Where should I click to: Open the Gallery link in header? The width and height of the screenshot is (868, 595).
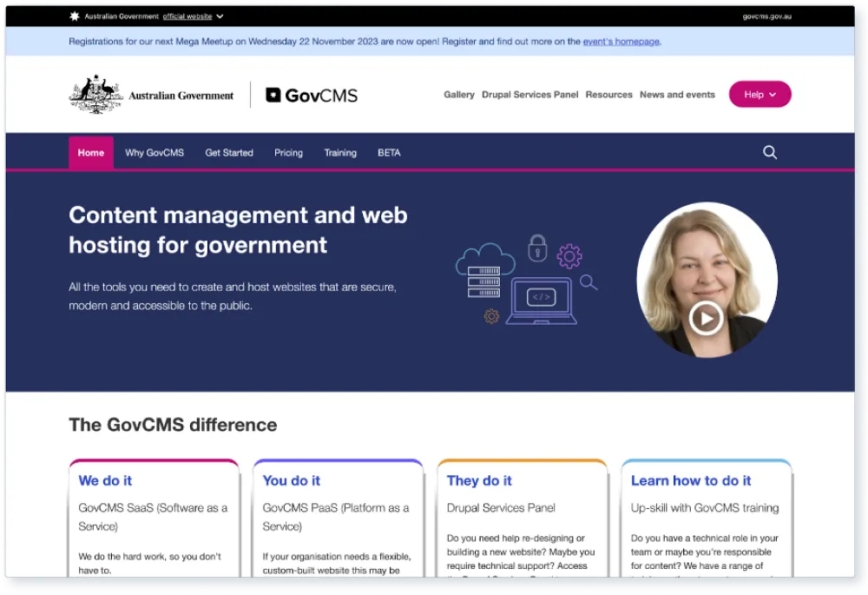[x=459, y=95]
